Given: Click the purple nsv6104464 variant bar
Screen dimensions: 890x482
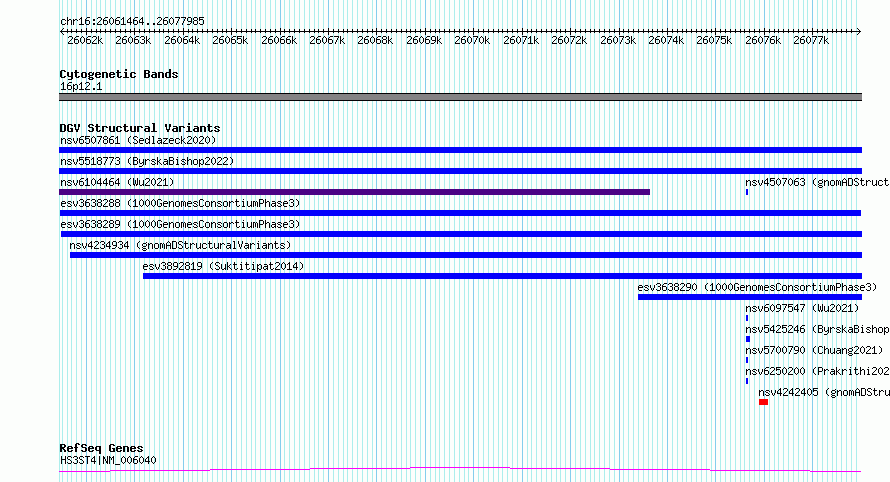Looking at the screenshot, I should 354,192.
